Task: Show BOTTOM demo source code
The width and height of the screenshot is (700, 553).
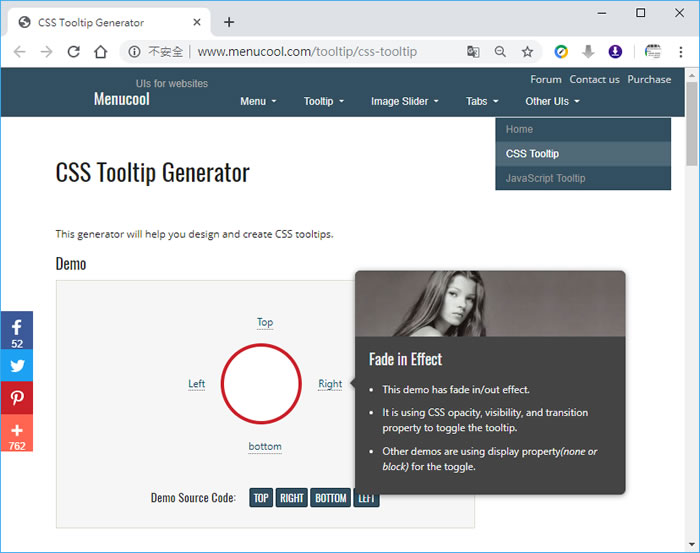Action: click(x=331, y=498)
